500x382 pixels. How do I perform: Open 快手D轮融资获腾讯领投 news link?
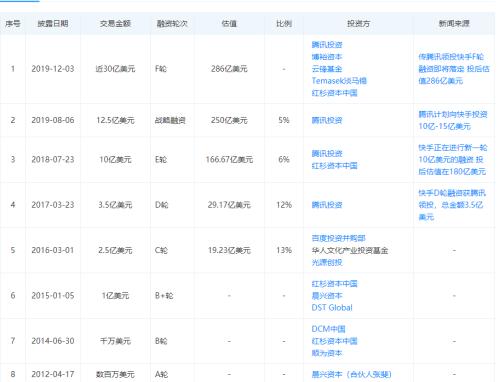tap(452, 205)
